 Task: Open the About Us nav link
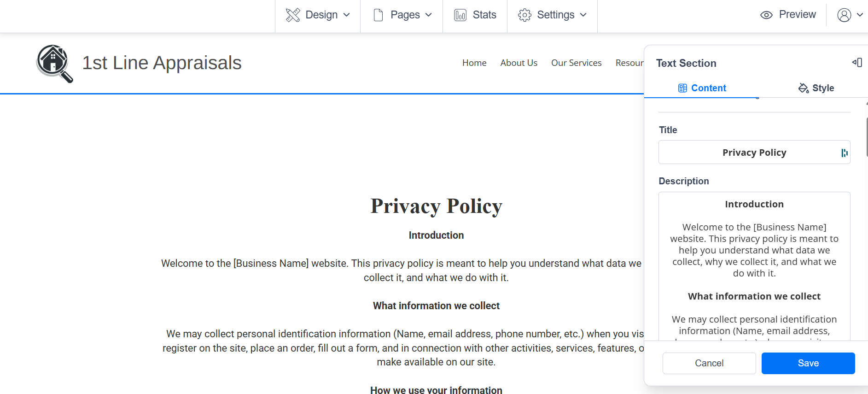pos(519,63)
